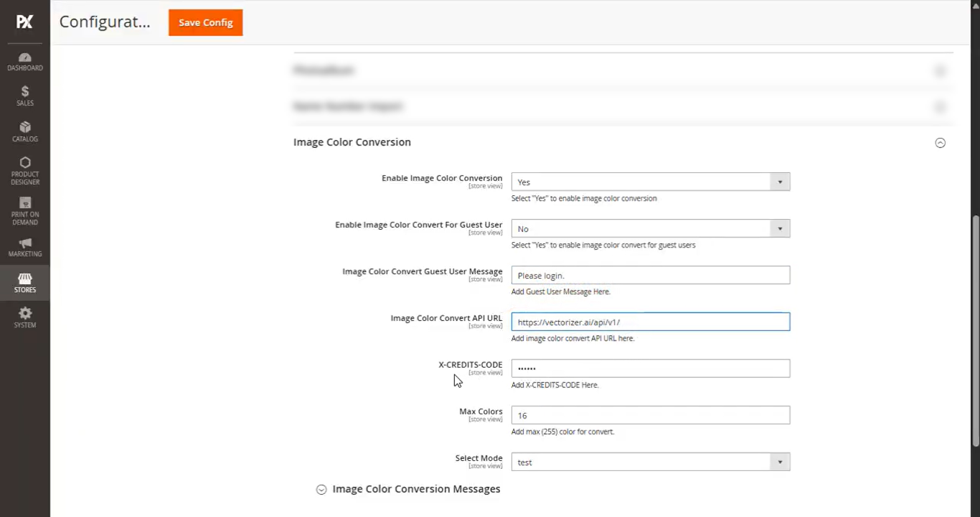Open the System sidebar menu

[x=24, y=318]
